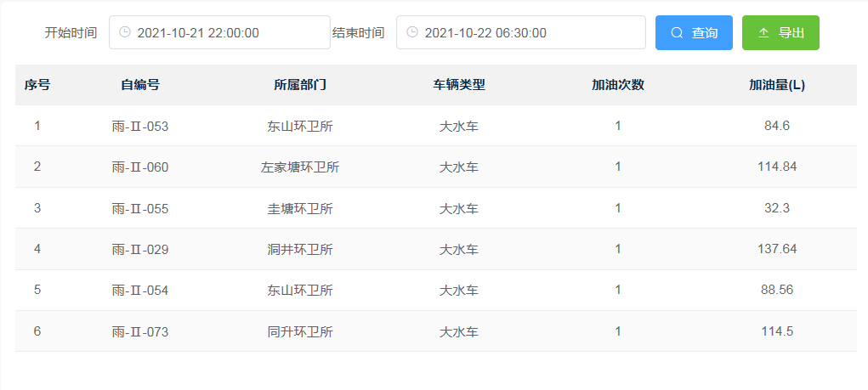Click 大水车 in row 雨-II-029
868x390 pixels.
point(459,250)
